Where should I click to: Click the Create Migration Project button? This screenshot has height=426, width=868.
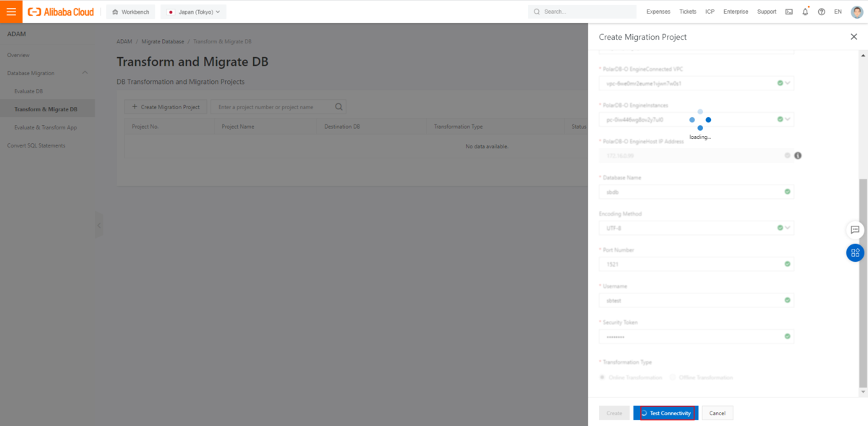(x=166, y=107)
